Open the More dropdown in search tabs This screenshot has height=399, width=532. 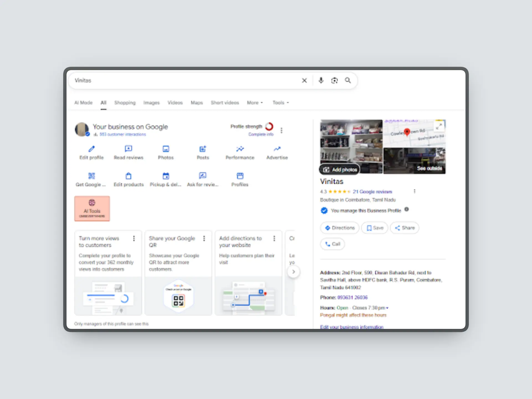(x=255, y=103)
